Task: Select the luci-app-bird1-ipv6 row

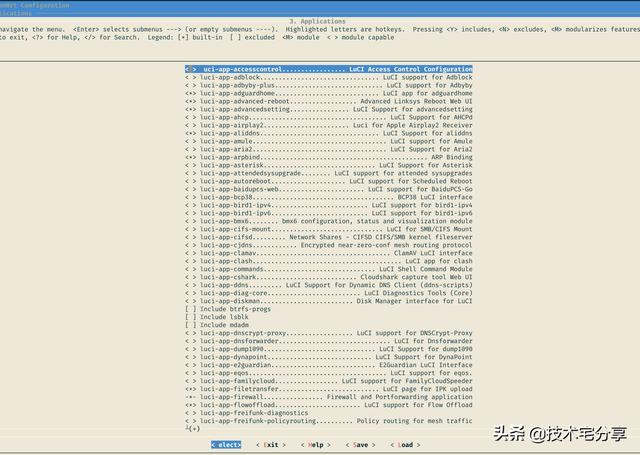Action: pyautogui.click(x=329, y=213)
